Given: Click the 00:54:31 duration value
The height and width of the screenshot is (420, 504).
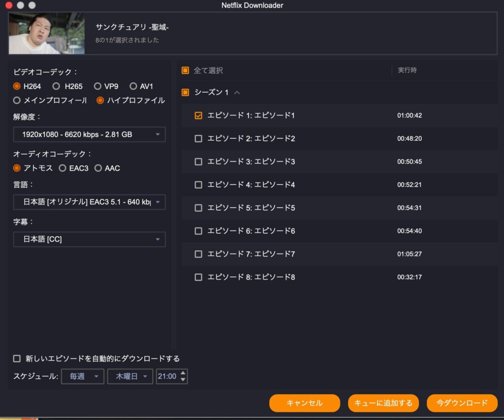Looking at the screenshot, I should pos(409,208).
